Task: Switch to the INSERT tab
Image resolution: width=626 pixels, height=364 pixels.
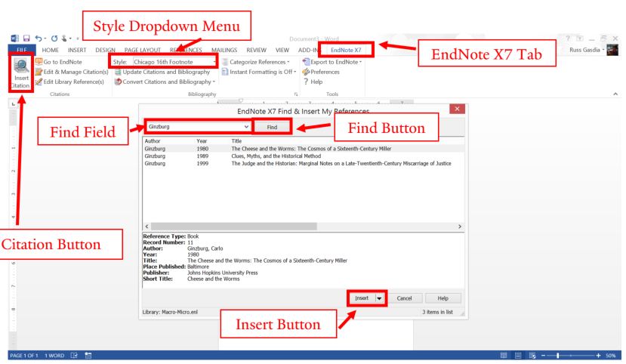Action: coord(77,50)
